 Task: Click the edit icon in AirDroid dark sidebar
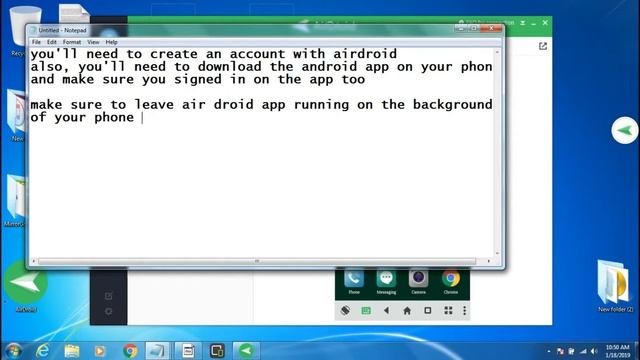click(x=109, y=296)
